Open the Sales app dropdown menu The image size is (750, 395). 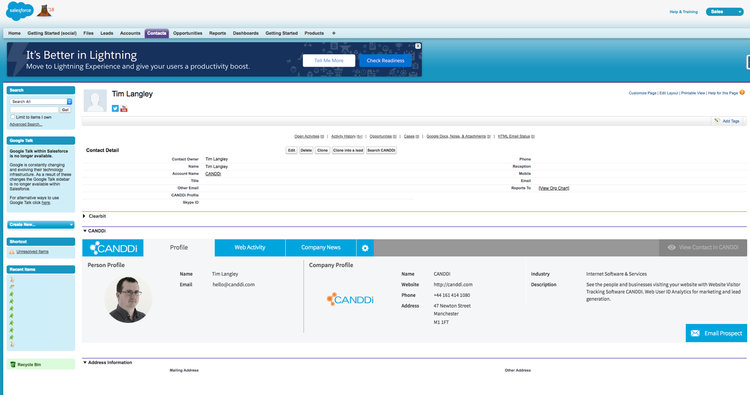pyautogui.click(x=725, y=11)
